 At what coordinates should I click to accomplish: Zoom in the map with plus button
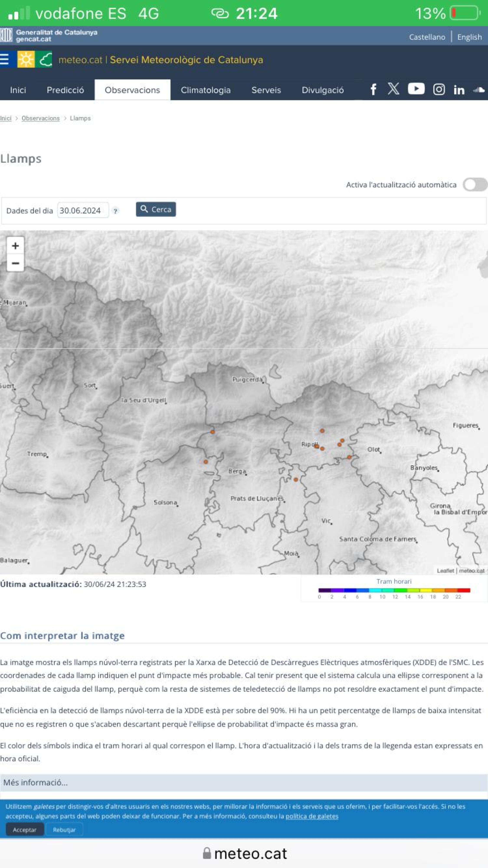coord(15,246)
